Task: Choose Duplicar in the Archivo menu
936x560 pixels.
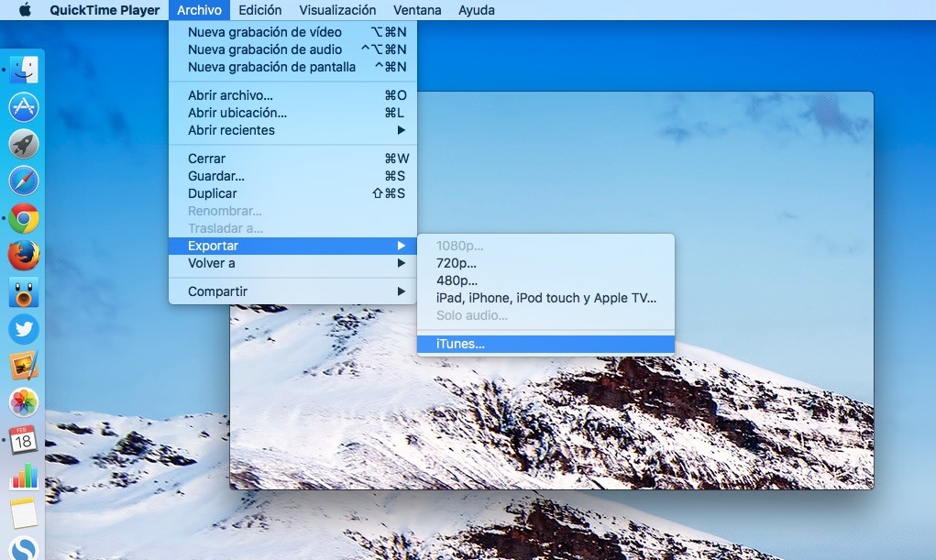Action: point(292,193)
